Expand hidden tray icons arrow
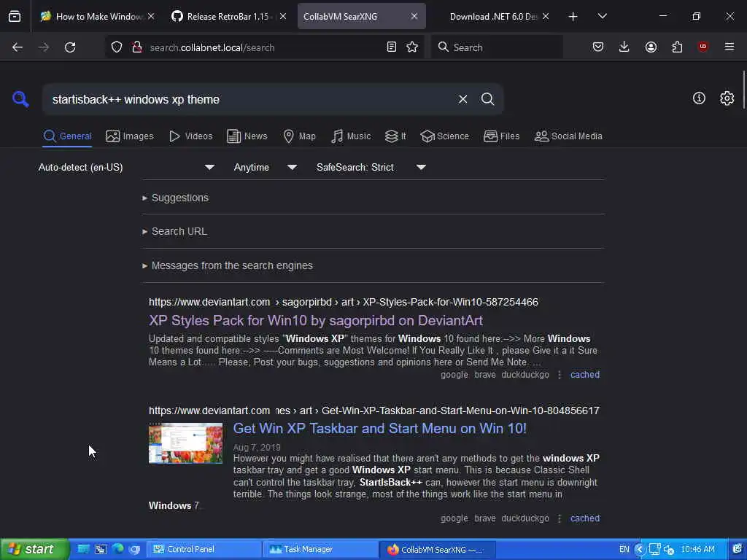 [640, 549]
